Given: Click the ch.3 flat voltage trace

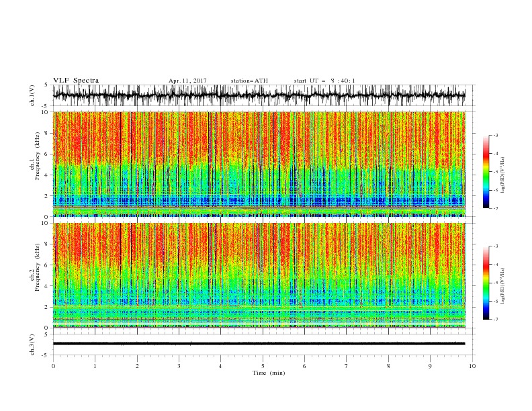Looking at the screenshot, I should pyautogui.click(x=259, y=344).
